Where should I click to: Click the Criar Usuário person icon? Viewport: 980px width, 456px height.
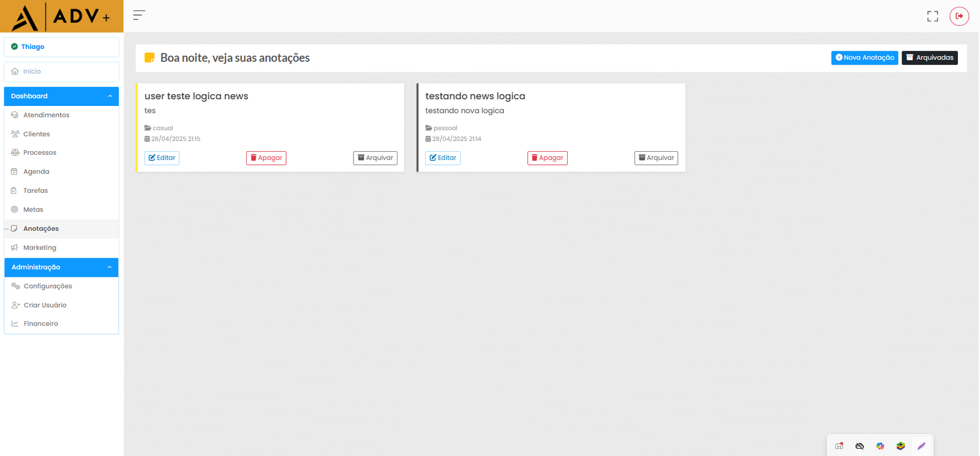pyautogui.click(x=15, y=305)
